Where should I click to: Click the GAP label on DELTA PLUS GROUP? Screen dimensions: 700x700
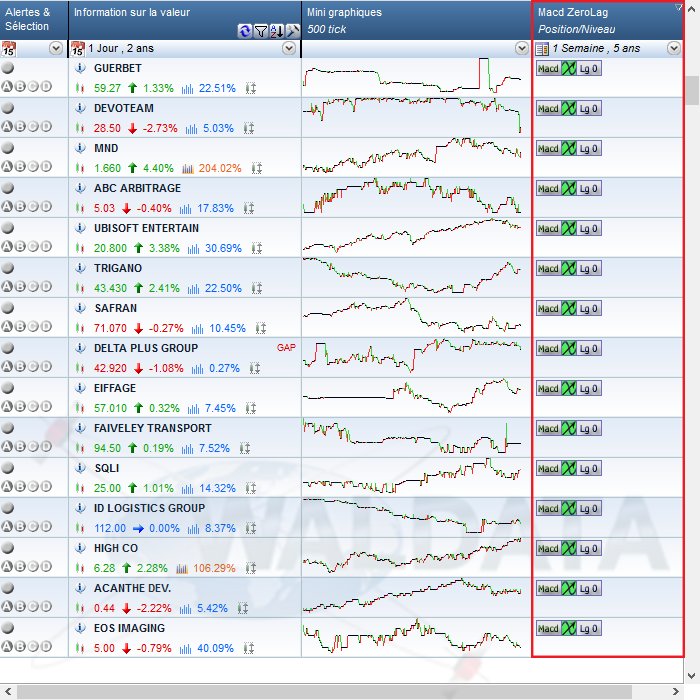(x=286, y=348)
